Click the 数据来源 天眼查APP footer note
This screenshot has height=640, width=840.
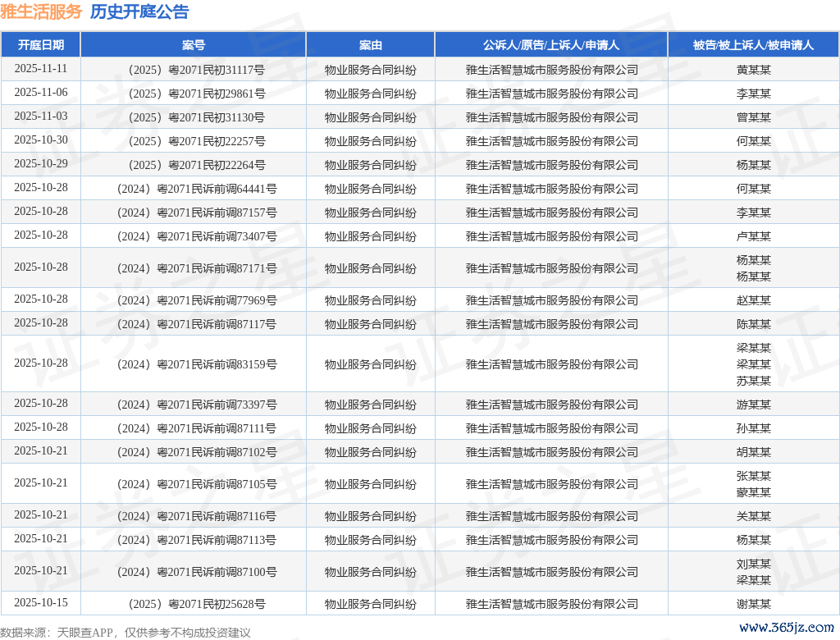(126, 633)
